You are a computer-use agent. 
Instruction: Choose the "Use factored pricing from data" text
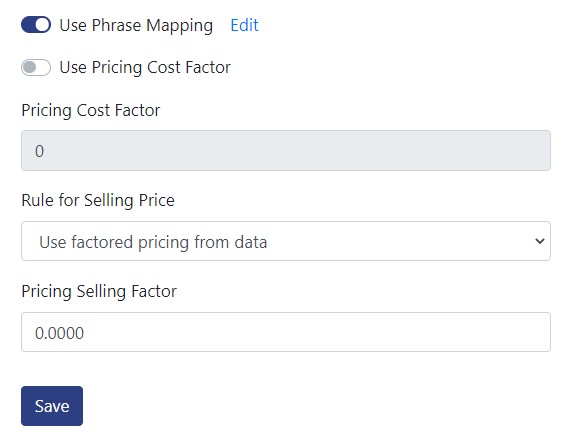[x=153, y=242]
